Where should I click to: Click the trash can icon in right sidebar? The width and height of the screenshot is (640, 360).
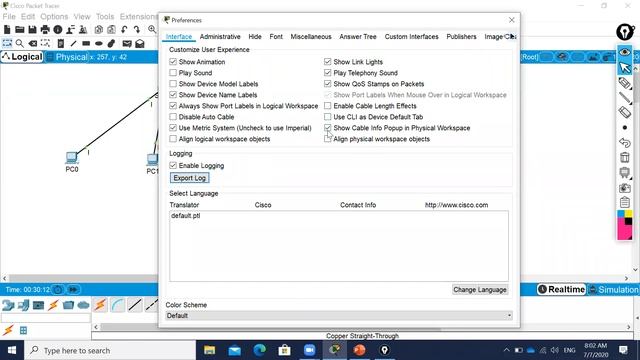coord(624,158)
